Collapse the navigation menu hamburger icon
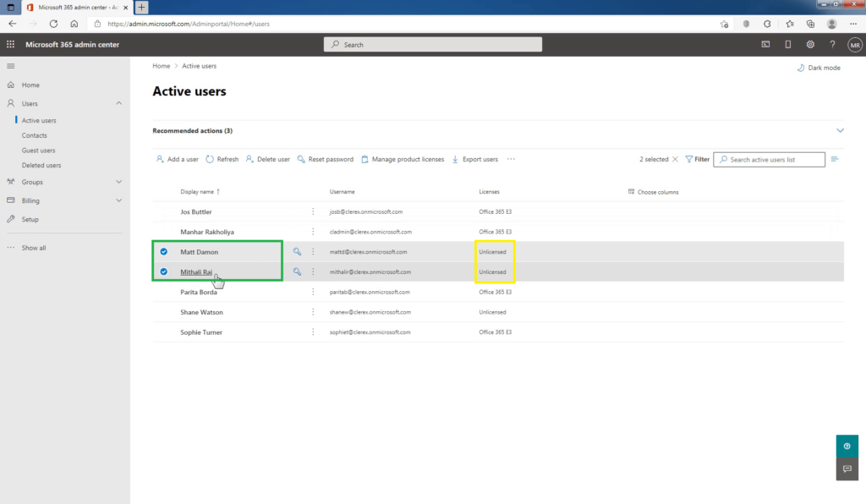866x504 pixels. pos(10,66)
